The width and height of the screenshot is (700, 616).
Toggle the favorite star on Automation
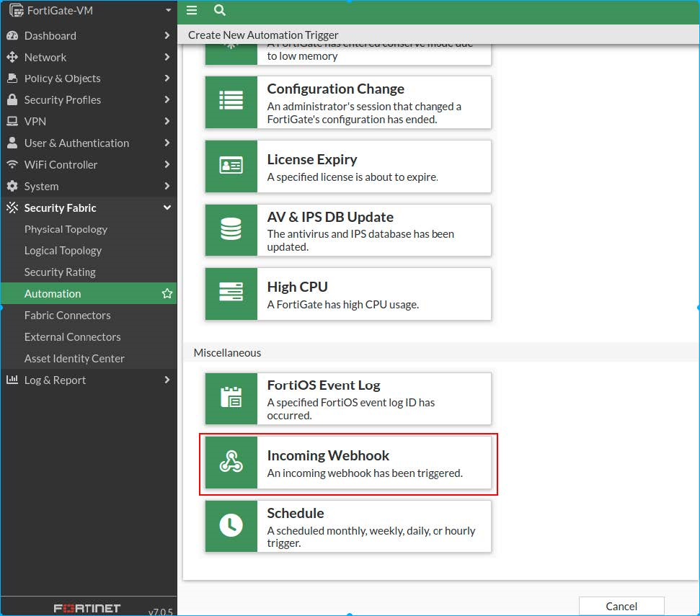tap(167, 293)
